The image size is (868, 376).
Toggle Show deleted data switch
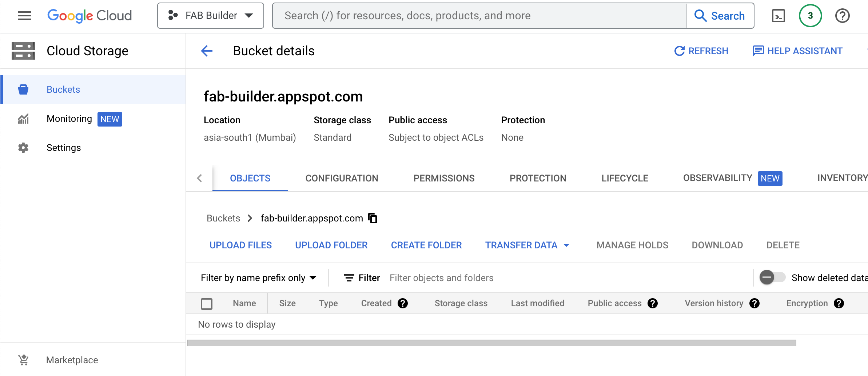click(773, 277)
